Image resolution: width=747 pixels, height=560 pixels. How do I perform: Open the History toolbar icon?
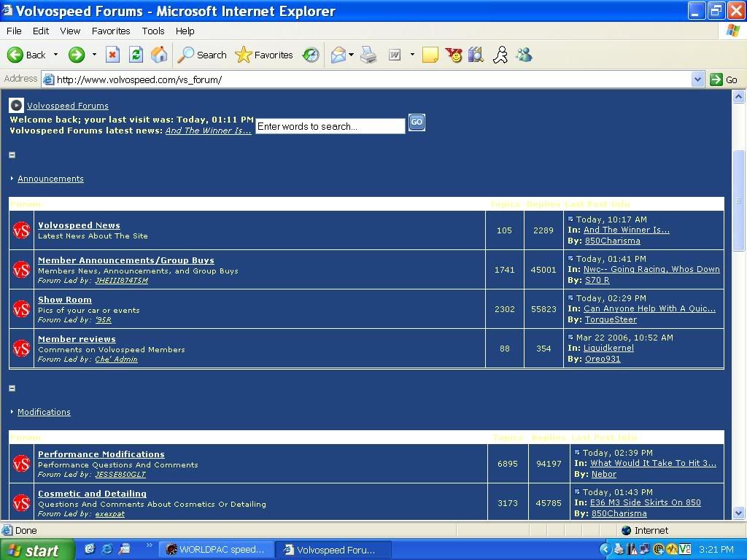pos(311,55)
